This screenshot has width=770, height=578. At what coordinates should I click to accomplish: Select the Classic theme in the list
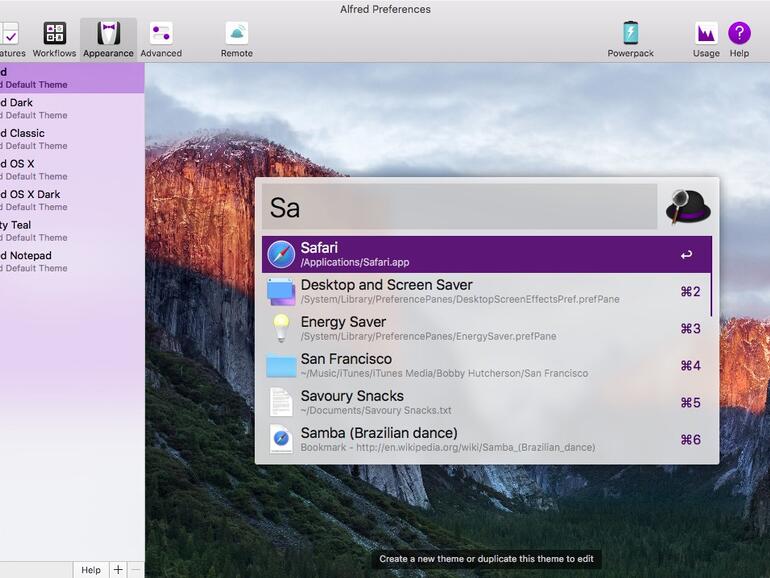tap(72, 139)
